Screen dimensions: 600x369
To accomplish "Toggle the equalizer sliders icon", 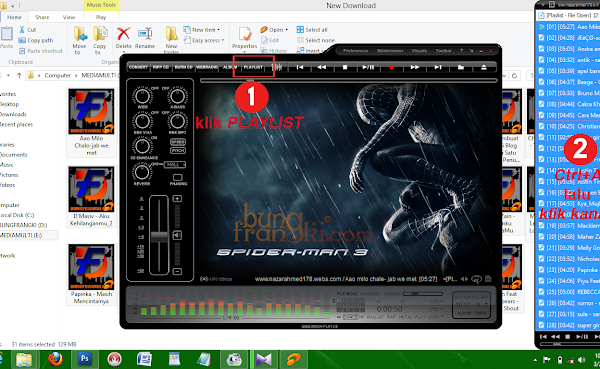I will click(277, 67).
